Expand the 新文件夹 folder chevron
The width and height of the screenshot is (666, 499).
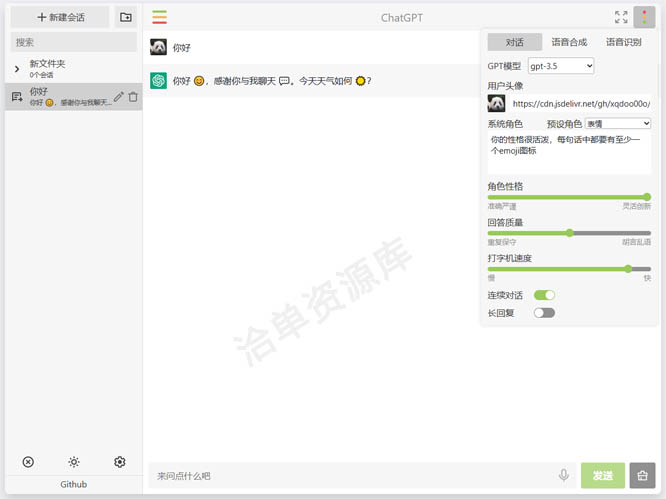(x=17, y=69)
